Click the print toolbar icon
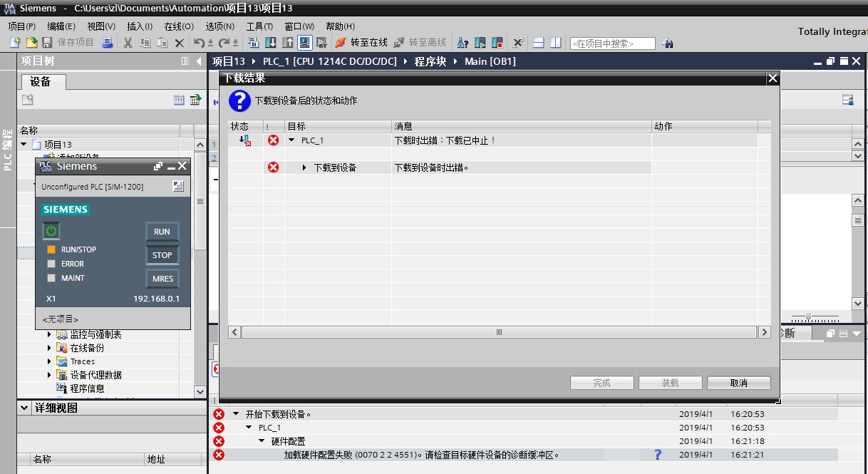The height and width of the screenshot is (474, 868). click(x=107, y=43)
